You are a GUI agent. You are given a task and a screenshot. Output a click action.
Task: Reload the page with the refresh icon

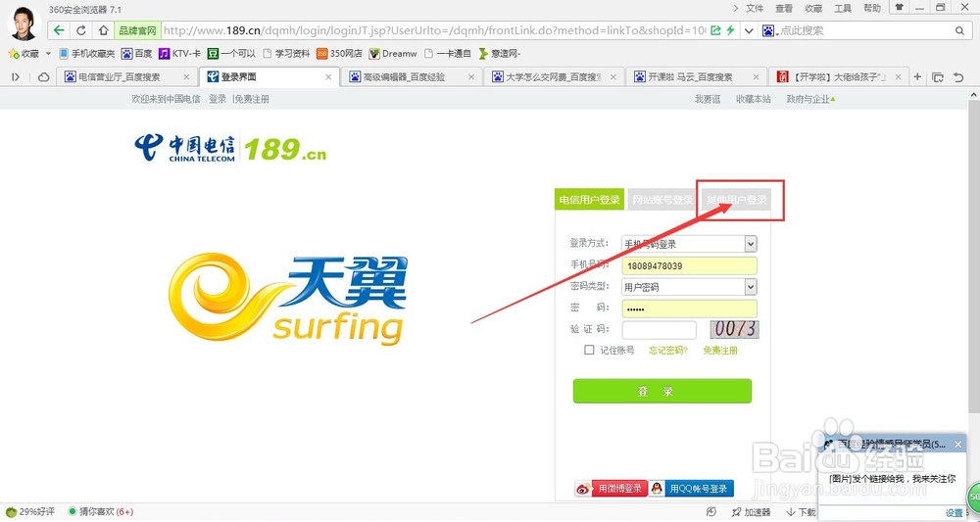(x=81, y=30)
